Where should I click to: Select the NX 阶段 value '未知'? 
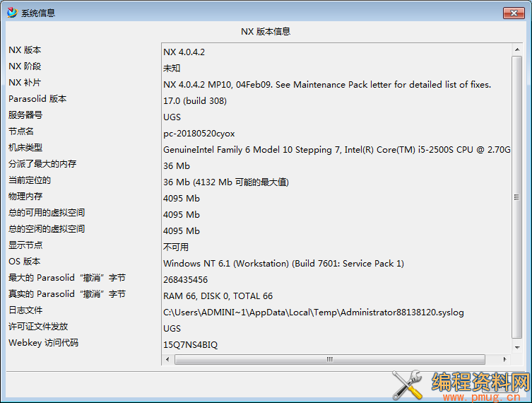click(172, 69)
